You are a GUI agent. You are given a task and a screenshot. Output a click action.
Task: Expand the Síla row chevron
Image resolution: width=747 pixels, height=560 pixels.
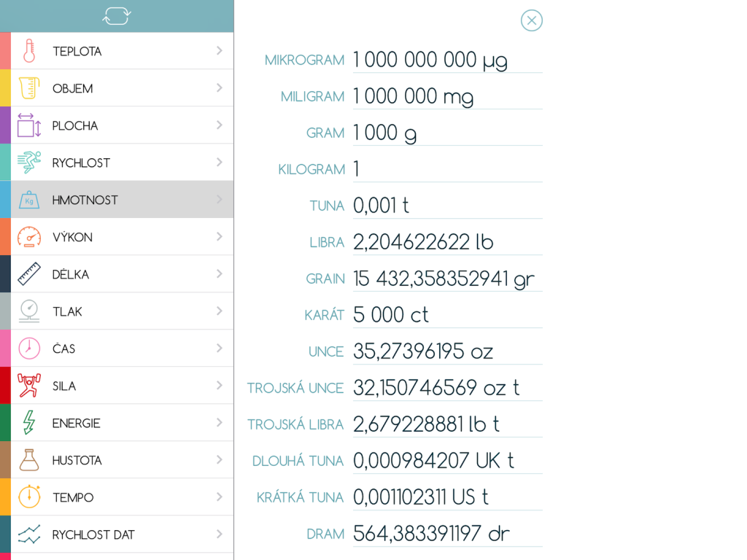[219, 385]
